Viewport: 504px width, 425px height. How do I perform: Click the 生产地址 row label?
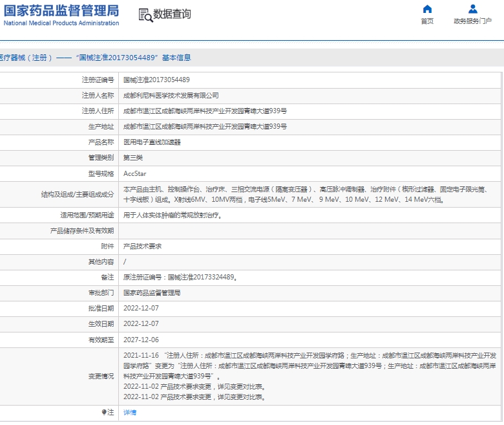click(x=101, y=126)
